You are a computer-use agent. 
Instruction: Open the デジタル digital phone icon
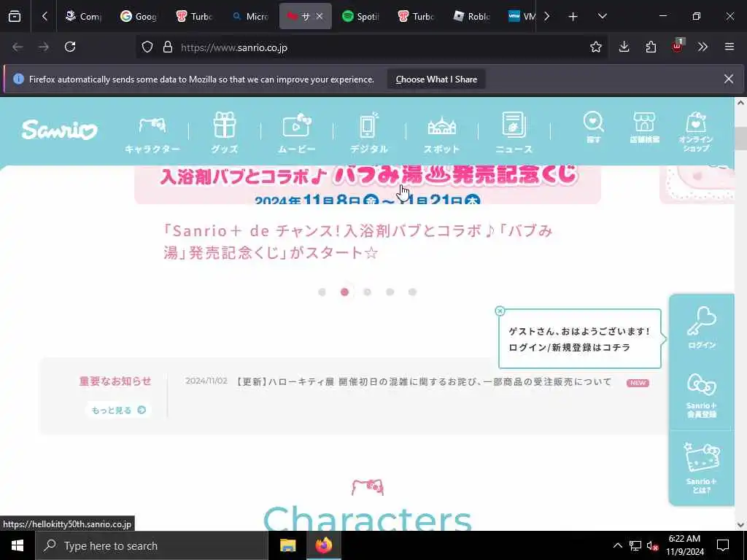368,133
